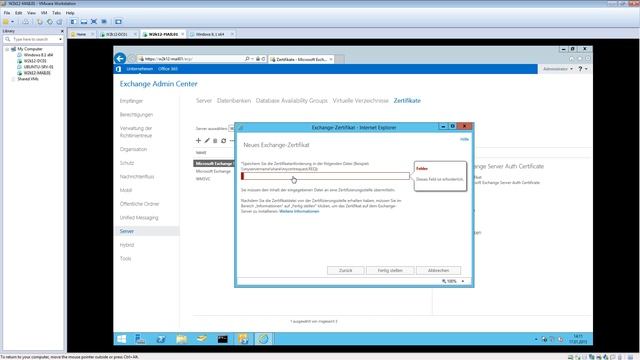Open PowerShell icon in guest taskbar
This screenshot has height=360, width=640.
click(161, 338)
